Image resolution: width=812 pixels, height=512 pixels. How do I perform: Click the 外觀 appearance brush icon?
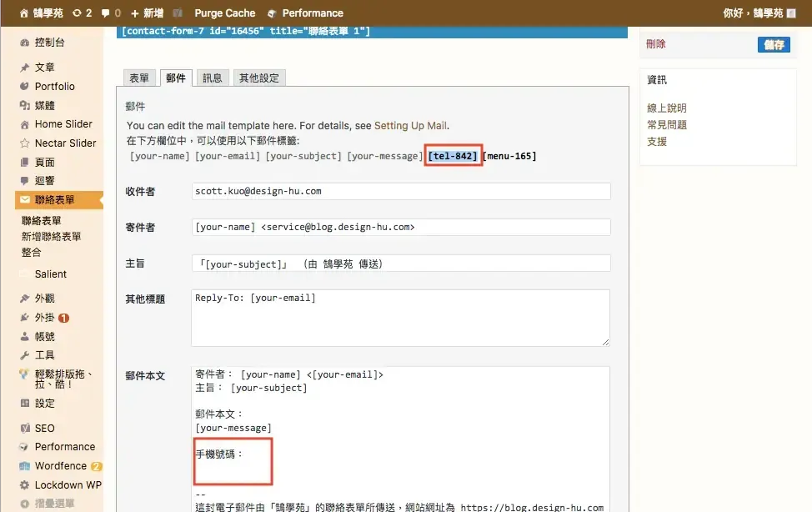24,299
